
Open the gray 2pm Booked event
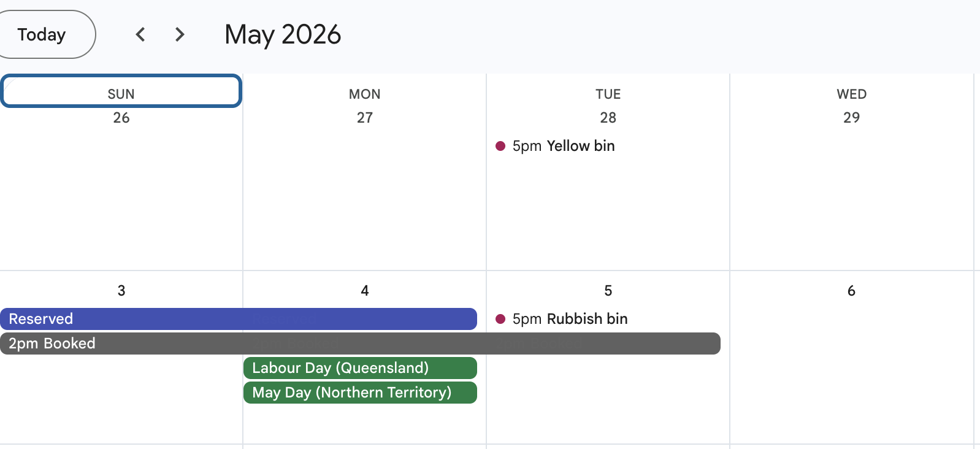[359, 343]
